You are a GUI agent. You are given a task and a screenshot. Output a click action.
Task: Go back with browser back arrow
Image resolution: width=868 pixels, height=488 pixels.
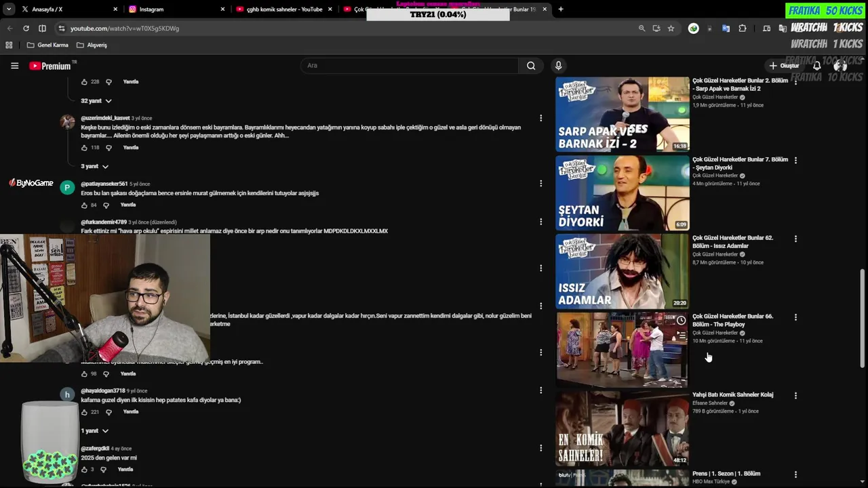click(9, 28)
